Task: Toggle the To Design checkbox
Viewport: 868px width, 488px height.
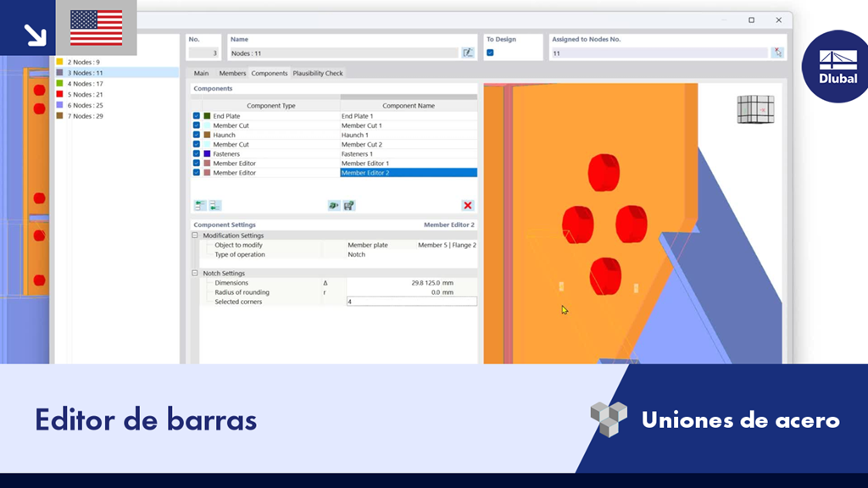Action: click(490, 53)
